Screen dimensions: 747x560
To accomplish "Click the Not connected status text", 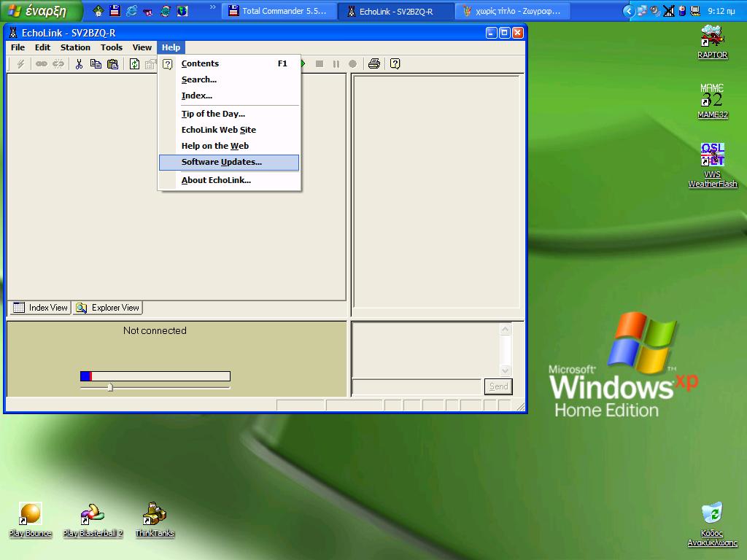I will coord(155,330).
